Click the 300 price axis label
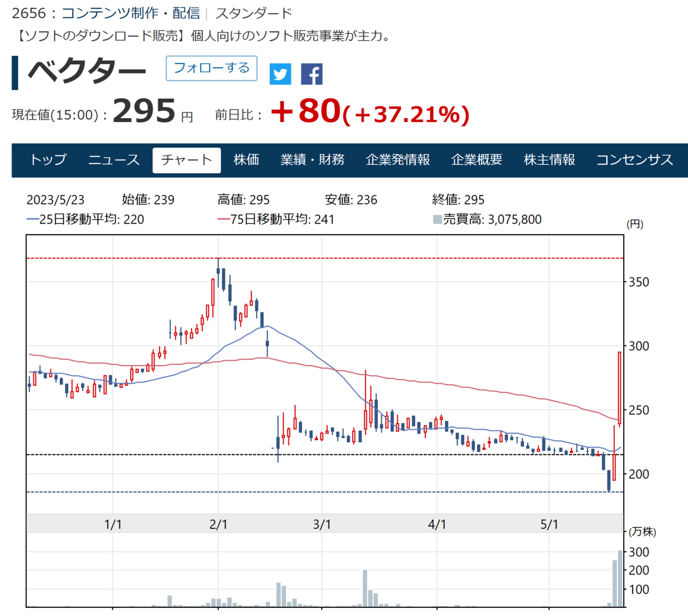Image resolution: width=688 pixels, height=616 pixels. [639, 346]
